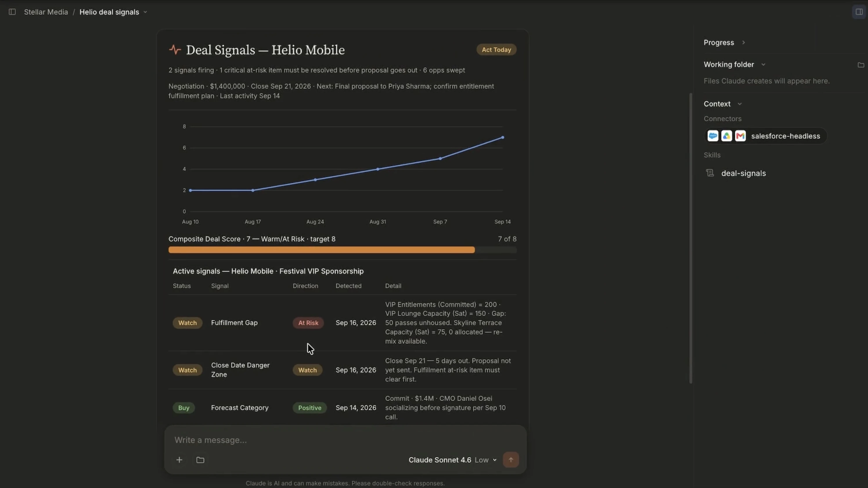Click the 'Close Sep 21 — 5 days out' detail
868x488 pixels.
coord(448,370)
